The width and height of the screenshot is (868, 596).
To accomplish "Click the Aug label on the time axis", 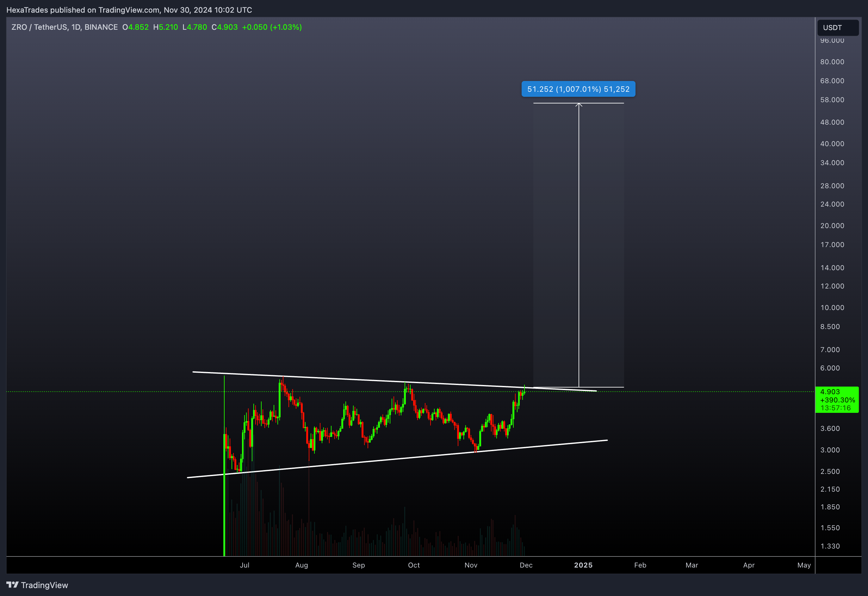I will coord(302,565).
